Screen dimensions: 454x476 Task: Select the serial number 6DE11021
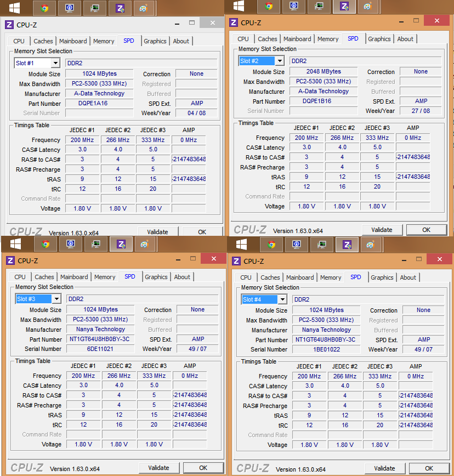coord(100,349)
